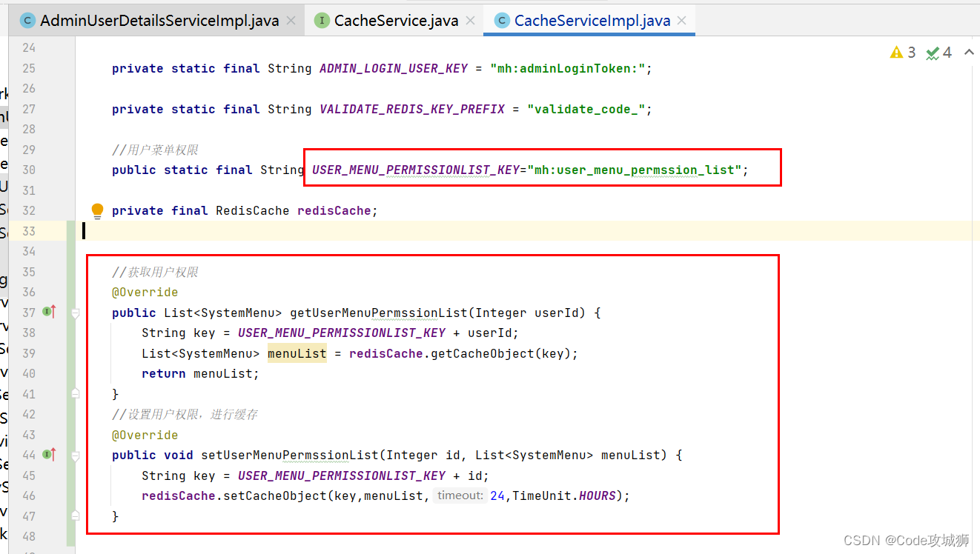
Task: Click the setCacheObject method call on line 46
Action: pyautogui.click(x=275, y=495)
